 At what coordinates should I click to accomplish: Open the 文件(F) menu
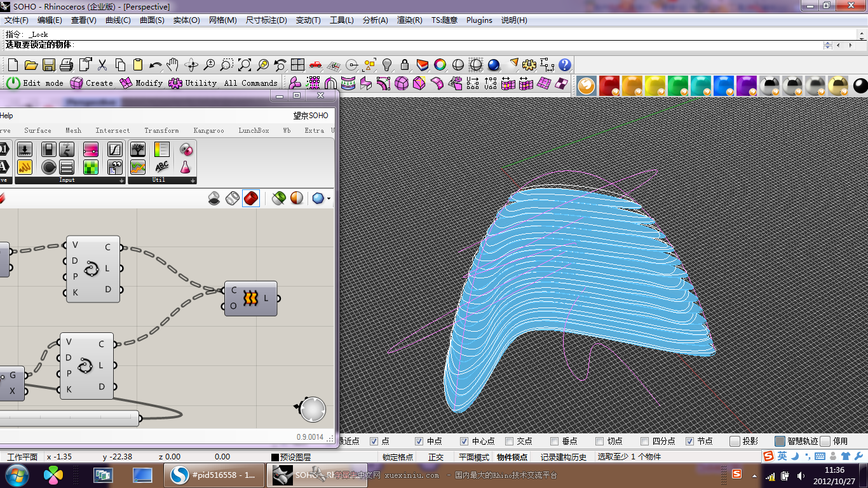[17, 20]
